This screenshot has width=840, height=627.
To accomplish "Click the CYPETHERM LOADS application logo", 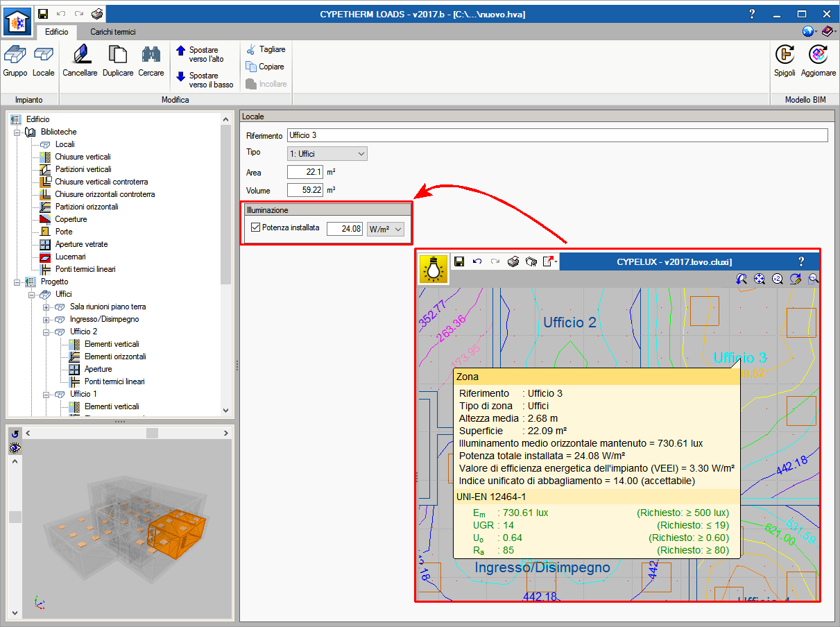I will (x=17, y=22).
